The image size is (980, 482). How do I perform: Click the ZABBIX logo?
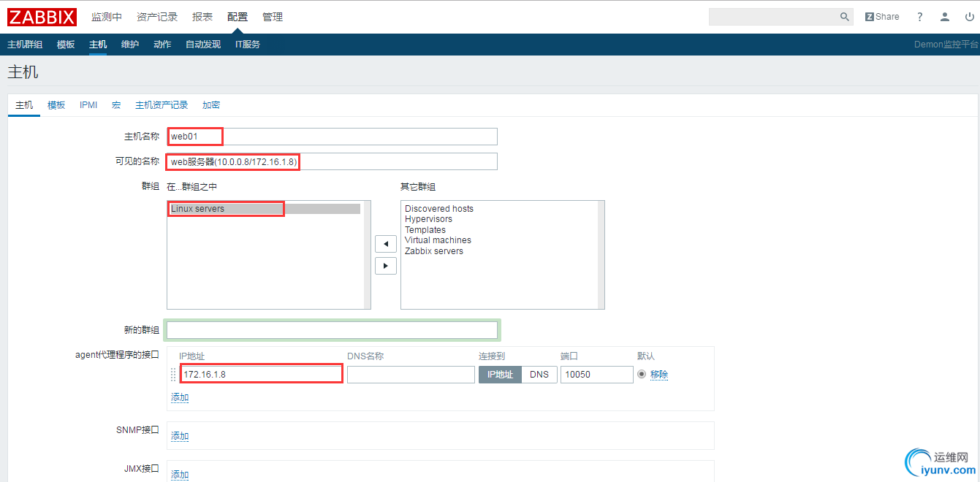42,17
